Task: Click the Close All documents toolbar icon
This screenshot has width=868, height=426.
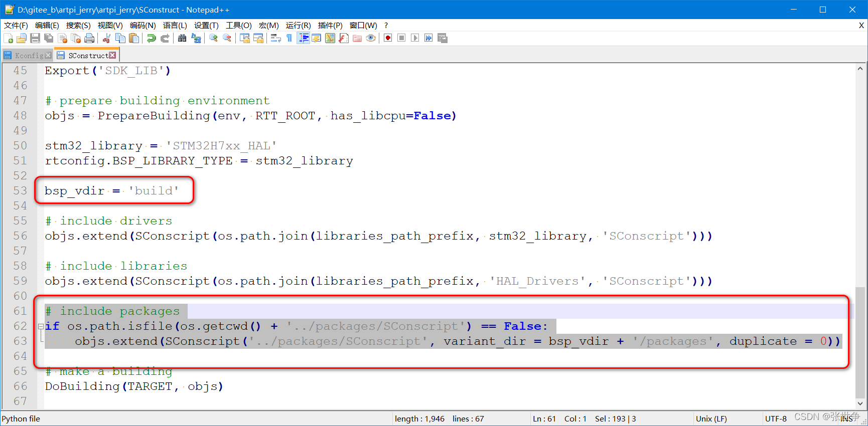Action: [76, 38]
